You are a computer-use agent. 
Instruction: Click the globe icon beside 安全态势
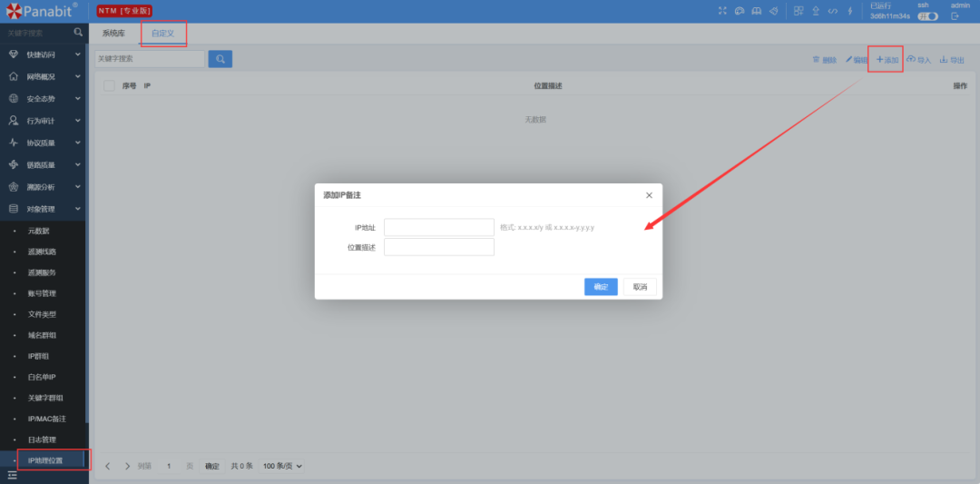(14, 98)
